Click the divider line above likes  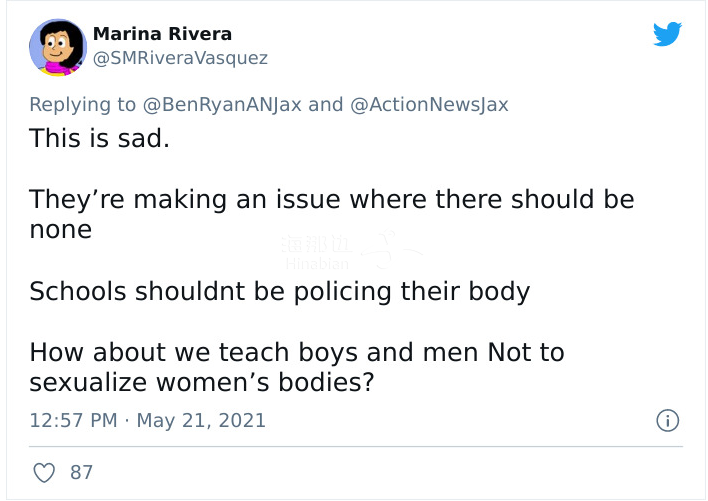[x=356, y=447]
